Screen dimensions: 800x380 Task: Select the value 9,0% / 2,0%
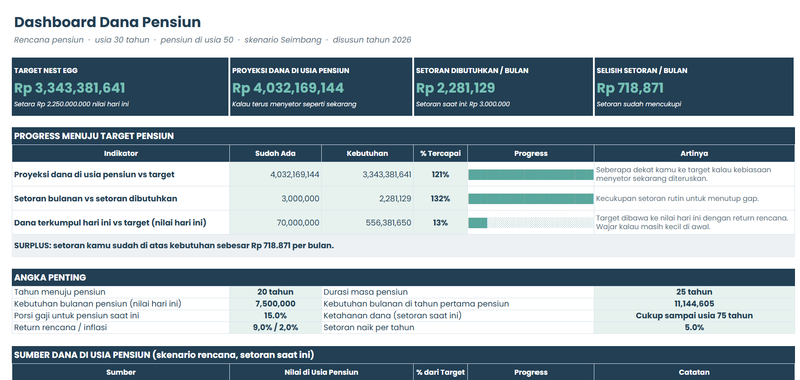(x=276, y=327)
